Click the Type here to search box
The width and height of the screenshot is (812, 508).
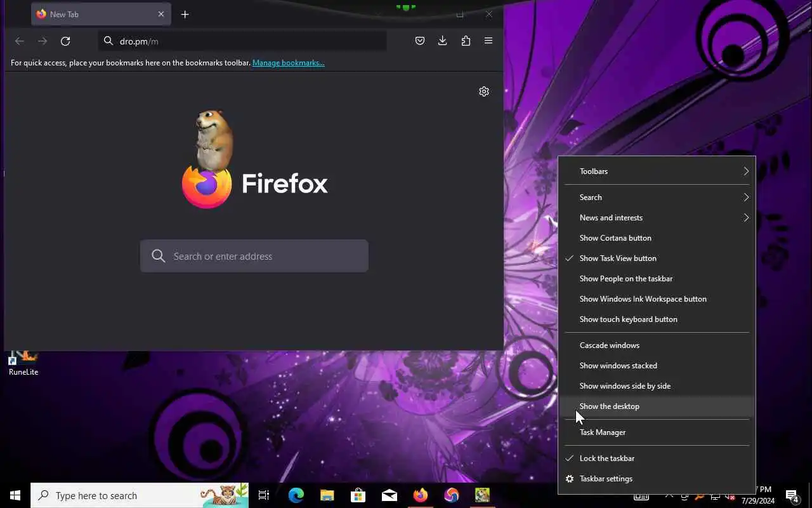140,495
